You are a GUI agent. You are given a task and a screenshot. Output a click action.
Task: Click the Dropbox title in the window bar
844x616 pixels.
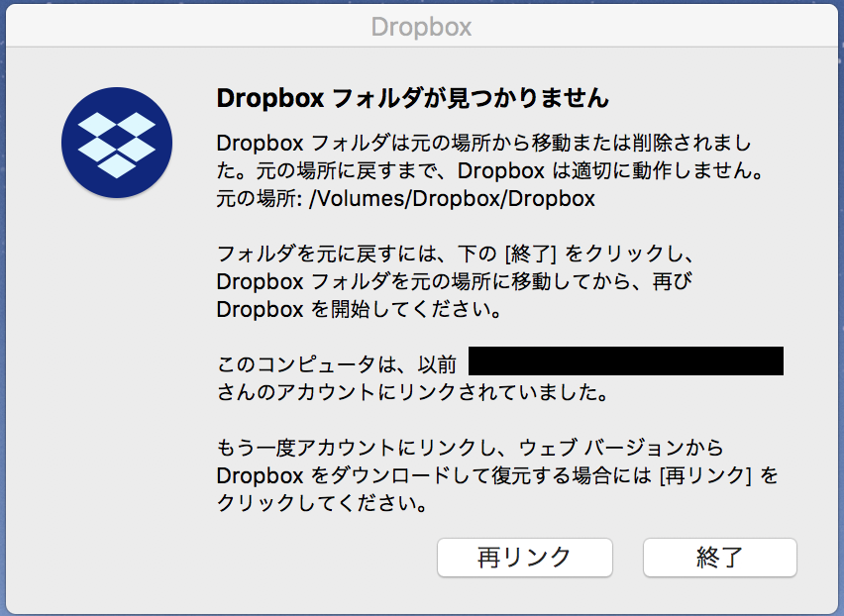coord(421,27)
